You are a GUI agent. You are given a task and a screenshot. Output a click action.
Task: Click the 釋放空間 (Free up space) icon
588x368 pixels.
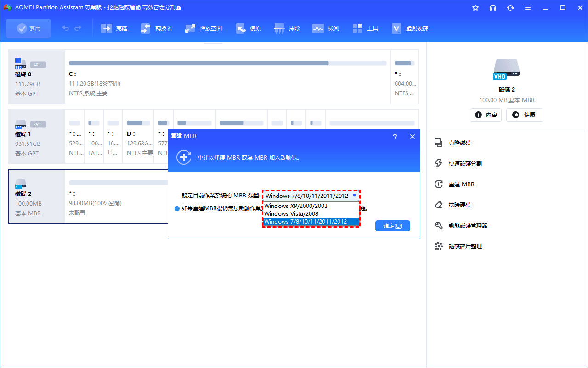191,29
